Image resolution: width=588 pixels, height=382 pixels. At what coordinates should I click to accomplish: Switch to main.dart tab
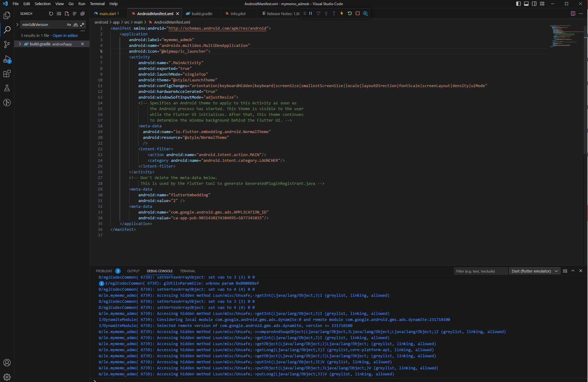(x=109, y=14)
